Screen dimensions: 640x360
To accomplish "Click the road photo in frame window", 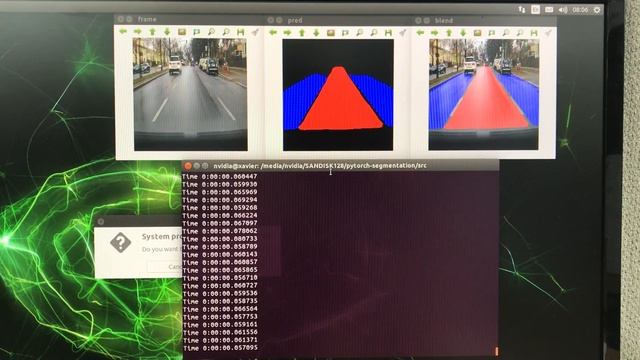I will coord(190,95).
